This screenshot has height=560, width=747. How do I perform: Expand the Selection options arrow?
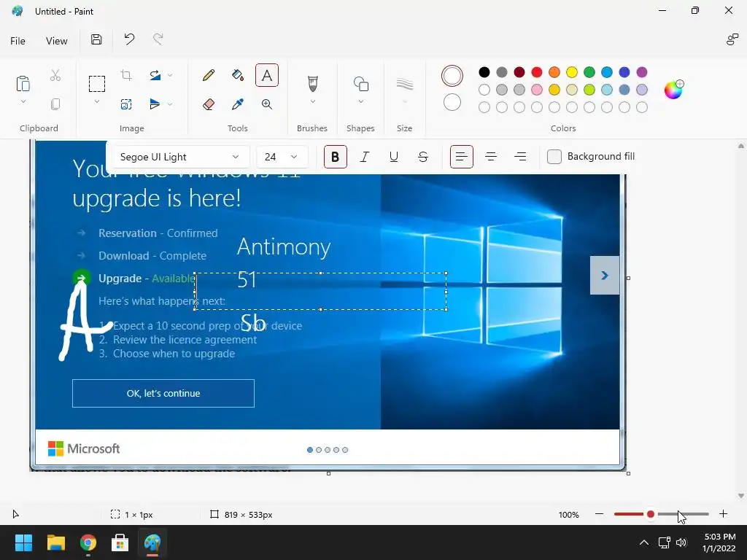click(97, 101)
